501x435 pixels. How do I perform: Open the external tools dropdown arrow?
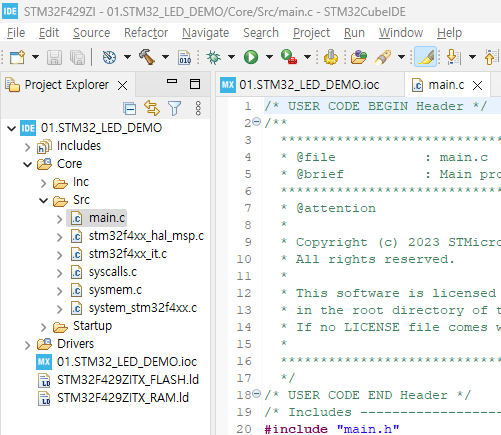click(307, 57)
